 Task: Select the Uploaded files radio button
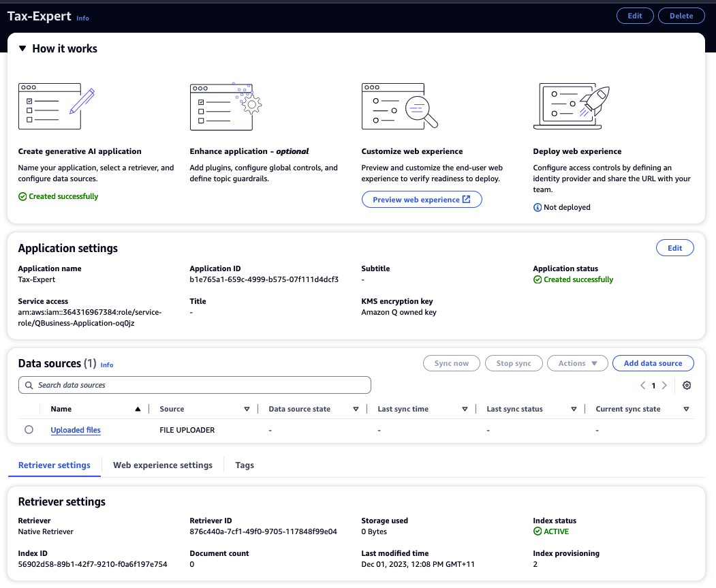coord(29,430)
